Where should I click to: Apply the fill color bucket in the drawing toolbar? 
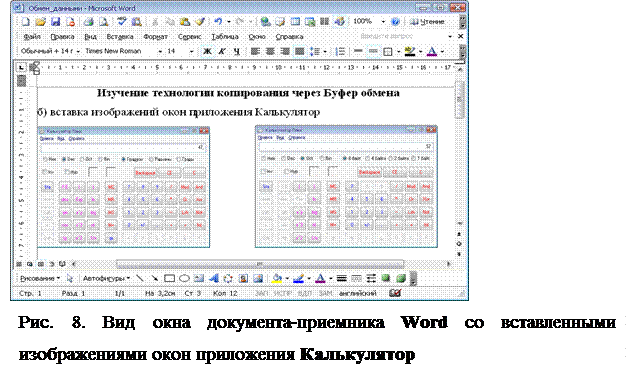coord(276,278)
